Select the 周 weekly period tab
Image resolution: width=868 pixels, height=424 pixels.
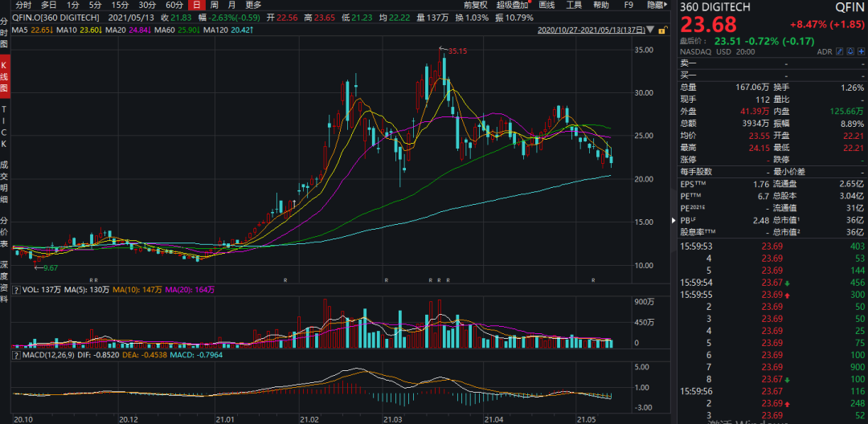214,5
